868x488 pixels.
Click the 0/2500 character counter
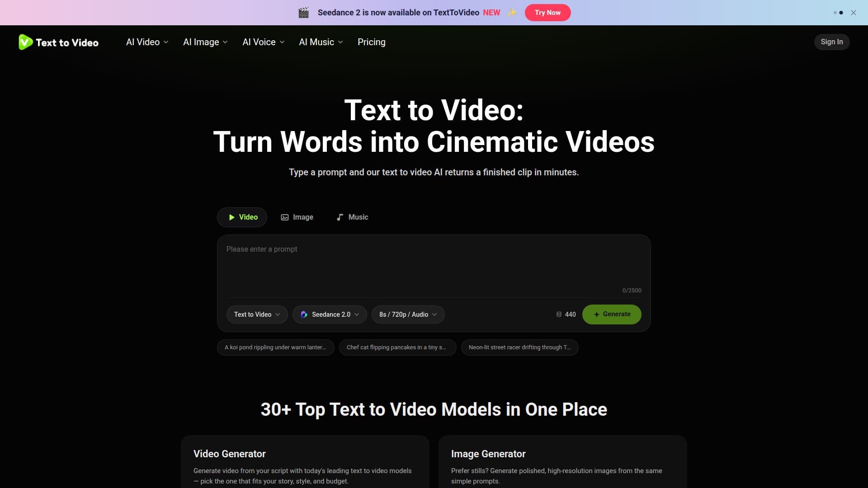[632, 291]
